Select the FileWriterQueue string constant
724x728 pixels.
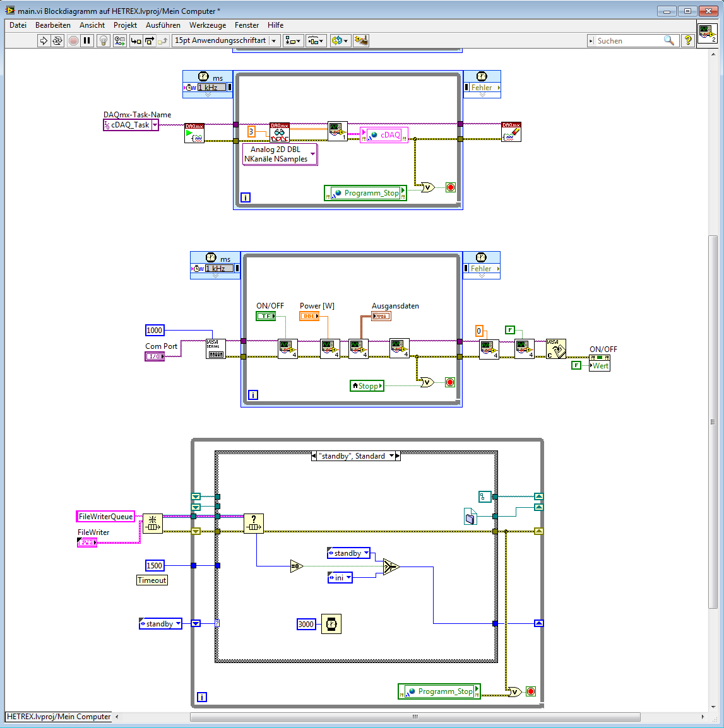105,516
